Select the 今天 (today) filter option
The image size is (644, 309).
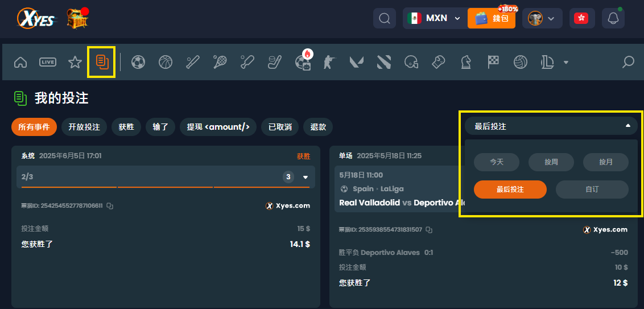click(497, 162)
